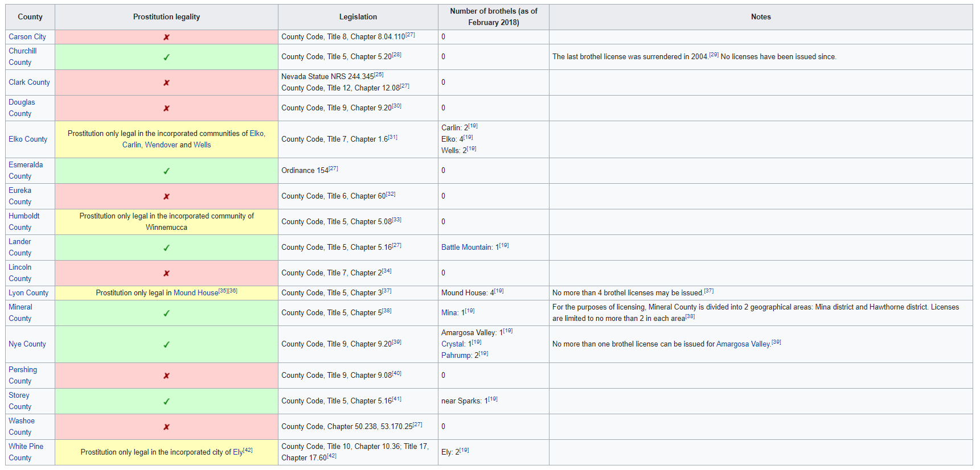
Task: Open citation 29 in Churchill notes
Action: click(x=714, y=55)
